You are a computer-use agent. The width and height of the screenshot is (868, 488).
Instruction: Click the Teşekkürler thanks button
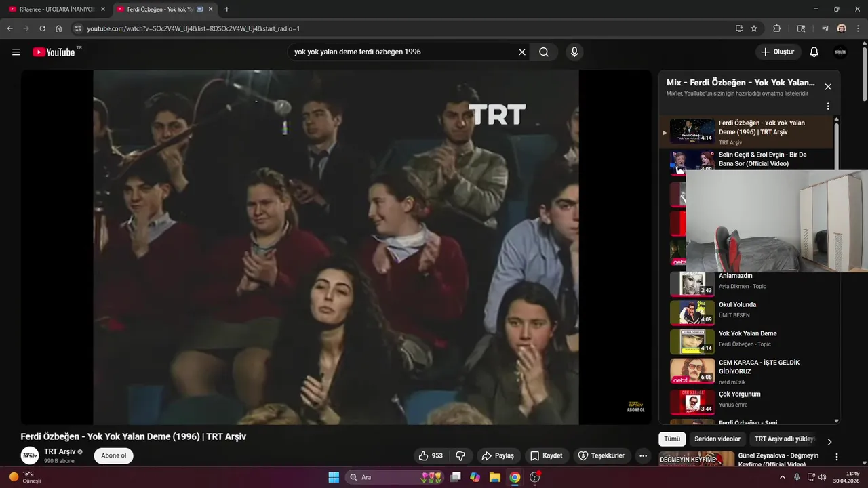pyautogui.click(x=601, y=456)
